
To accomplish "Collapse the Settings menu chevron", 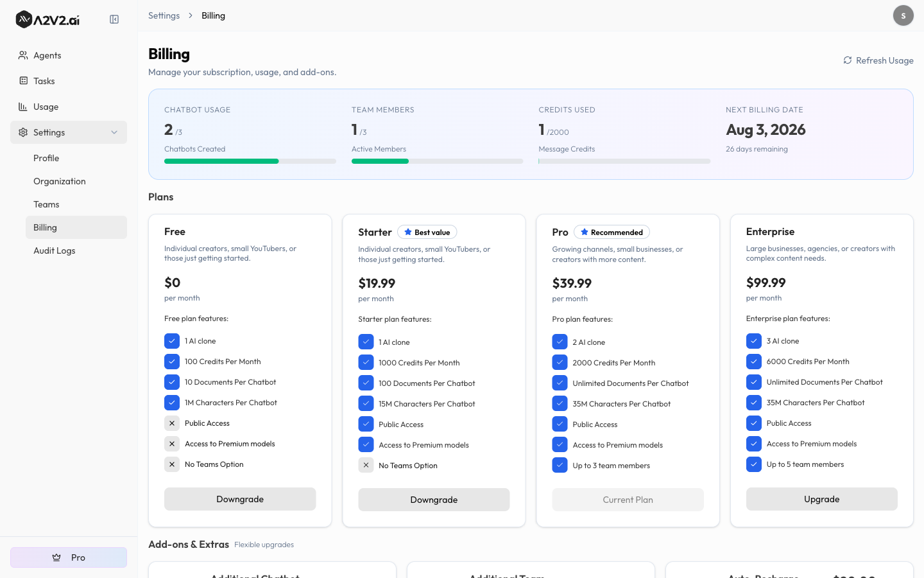I will (114, 132).
